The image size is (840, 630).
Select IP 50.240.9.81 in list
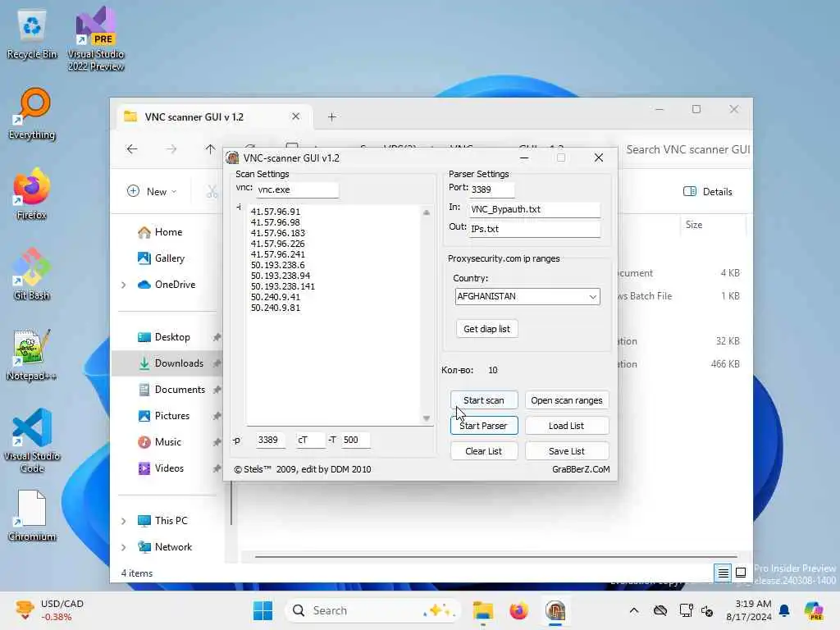click(x=276, y=308)
